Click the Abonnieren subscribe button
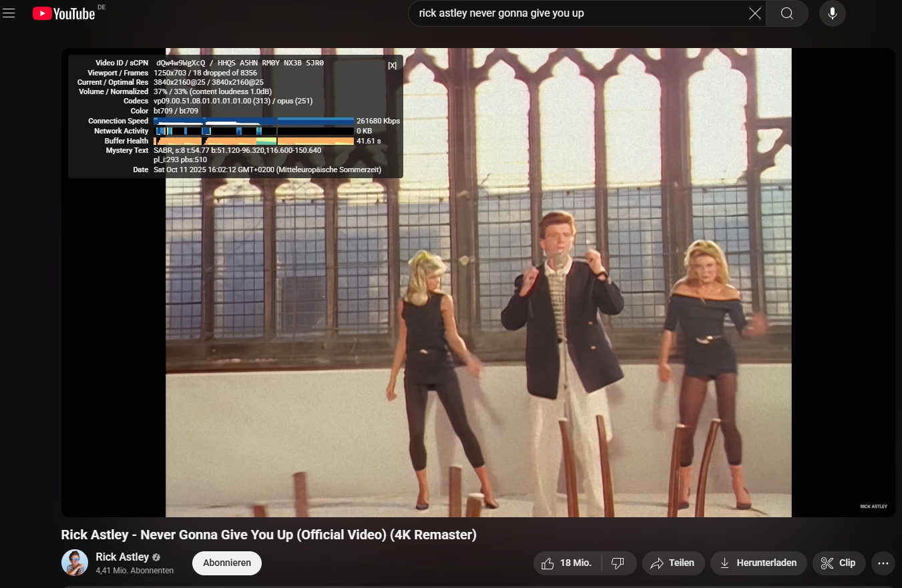 [227, 563]
